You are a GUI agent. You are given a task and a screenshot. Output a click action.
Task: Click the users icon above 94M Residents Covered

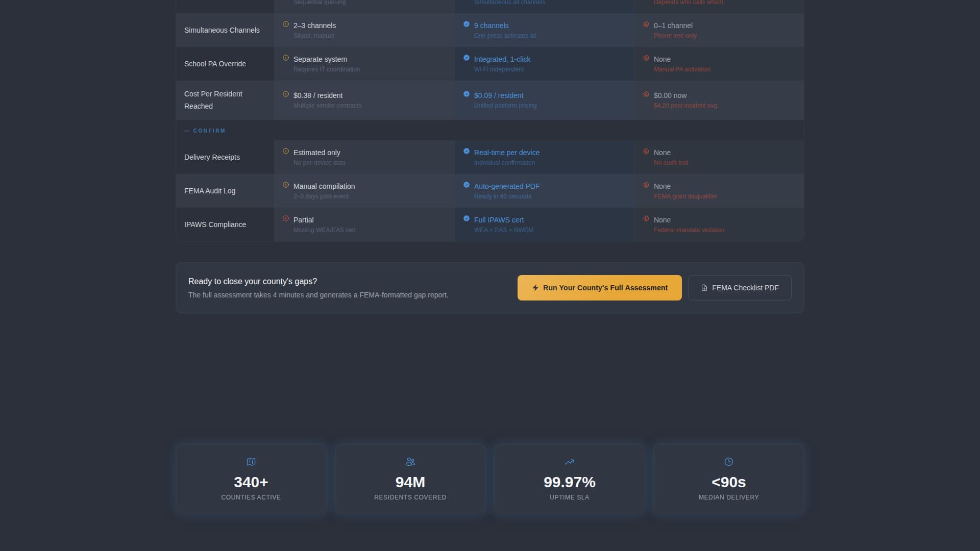click(x=410, y=462)
